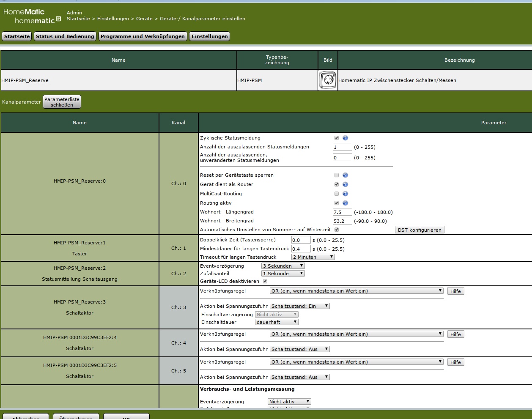532x419 pixels.
Task: Open the Programme und Verknüpfungen menu
Action: point(143,36)
